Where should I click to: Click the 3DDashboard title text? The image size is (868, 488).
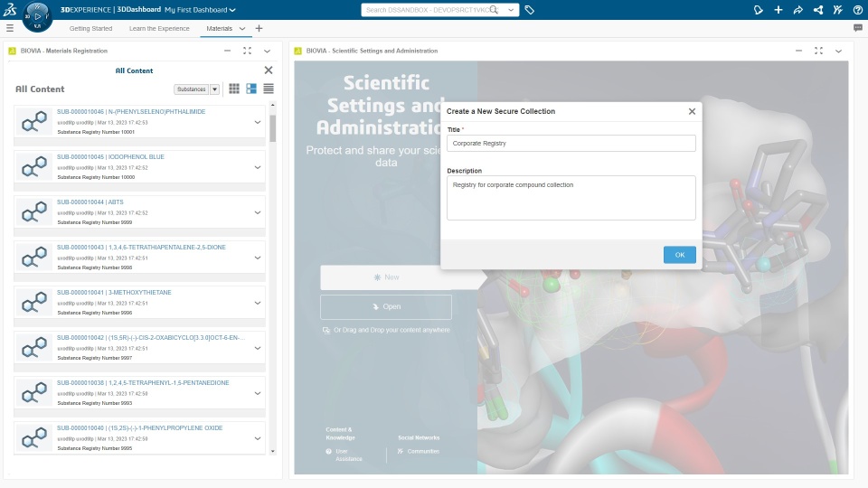tap(139, 9)
